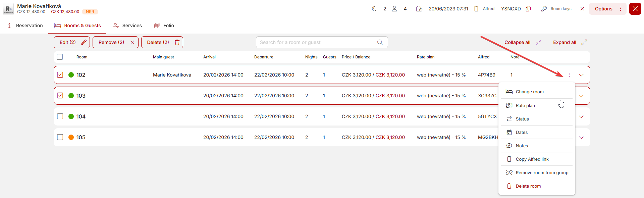This screenshot has width=644, height=198.
Task: Click the red close X button
Action: (635, 9)
